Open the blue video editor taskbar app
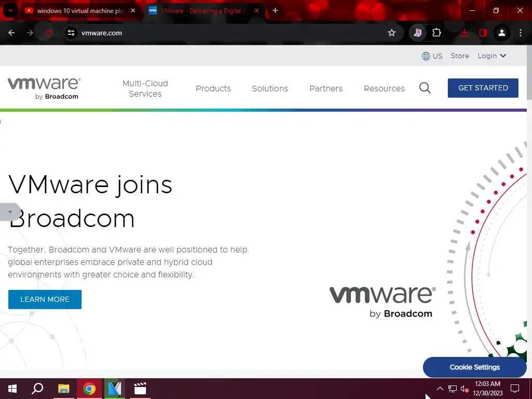The height and width of the screenshot is (399, 532). (115, 389)
